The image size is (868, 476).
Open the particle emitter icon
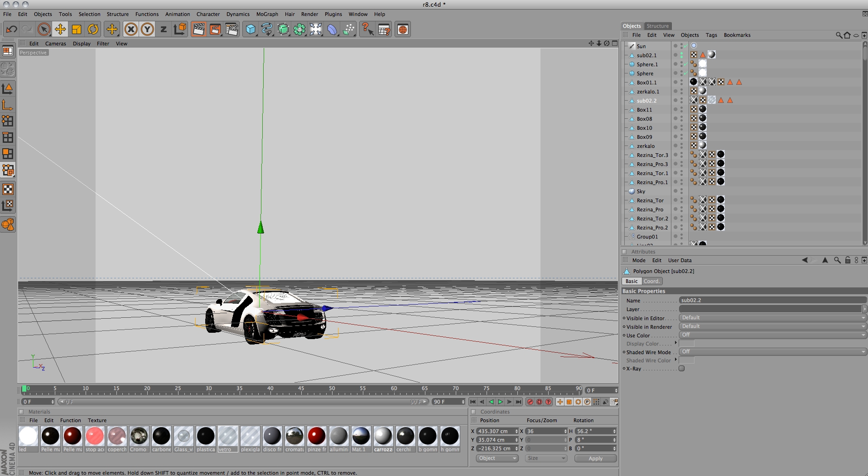click(348, 29)
